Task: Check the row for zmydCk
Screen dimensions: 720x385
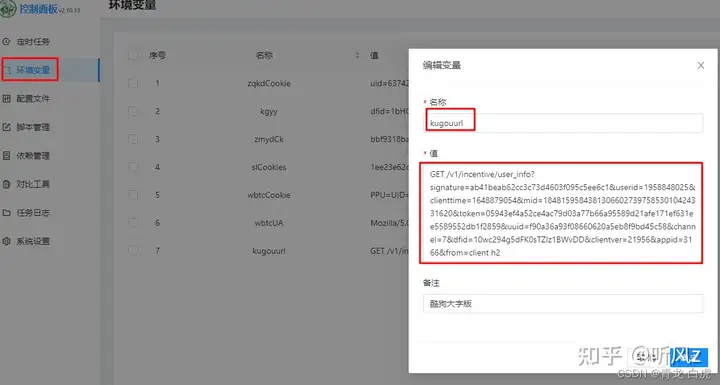Action: click(133, 139)
